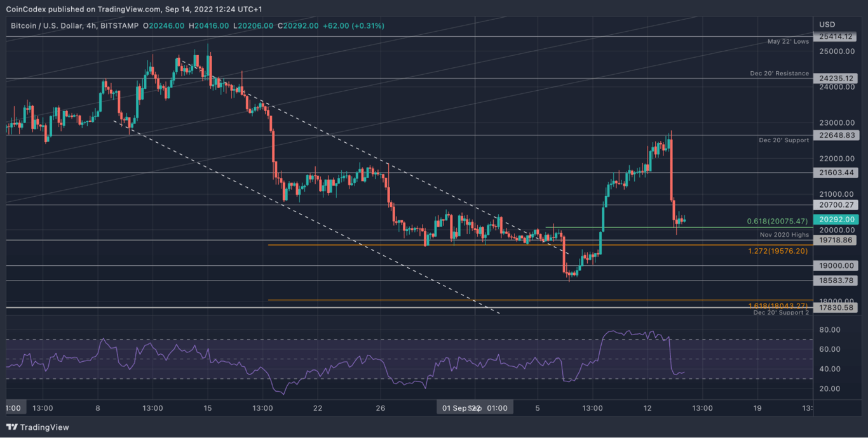This screenshot has height=438, width=868.
Task: Click the 22648.83 price scale label
Action: click(x=836, y=135)
